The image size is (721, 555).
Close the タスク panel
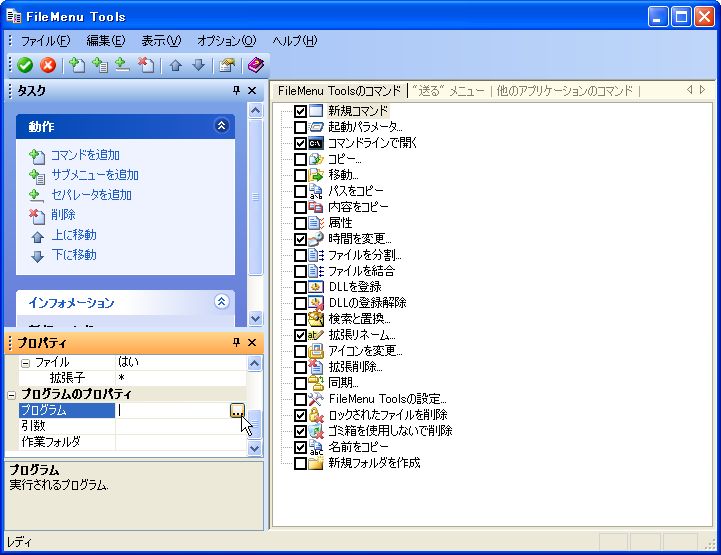pyautogui.click(x=252, y=91)
